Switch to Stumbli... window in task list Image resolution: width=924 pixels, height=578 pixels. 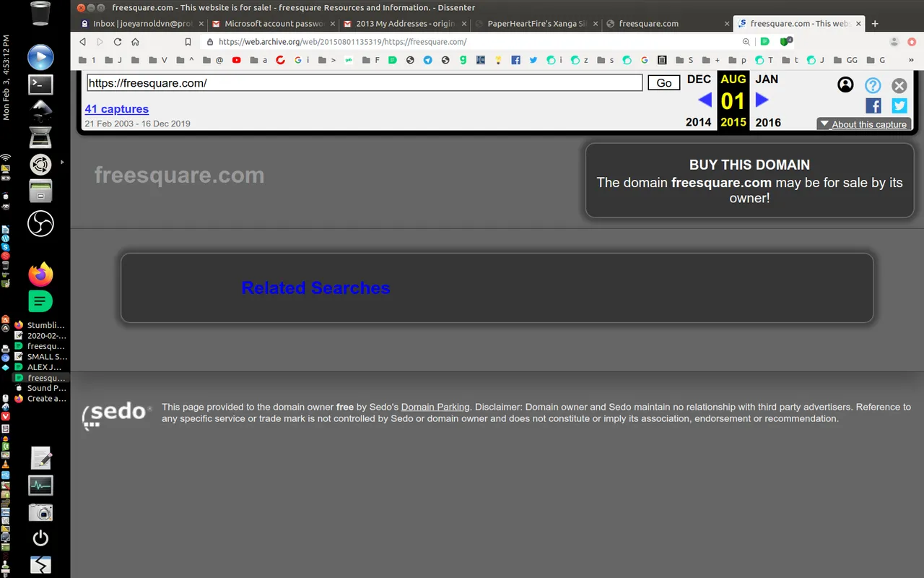point(40,325)
